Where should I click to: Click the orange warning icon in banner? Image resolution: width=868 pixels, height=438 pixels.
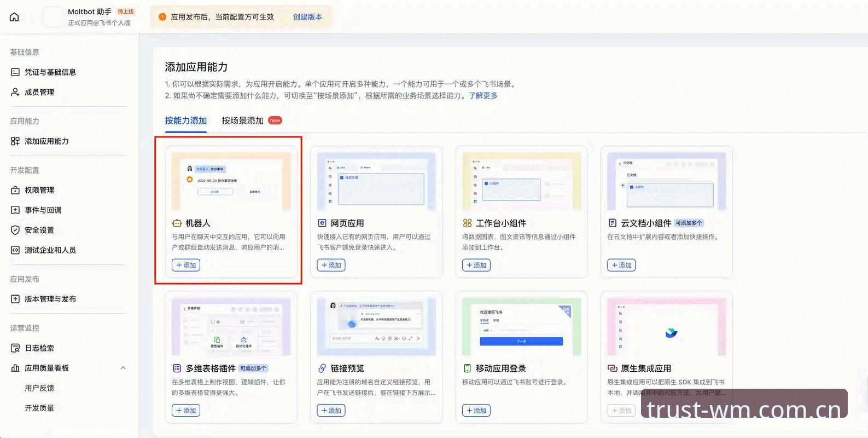(162, 17)
